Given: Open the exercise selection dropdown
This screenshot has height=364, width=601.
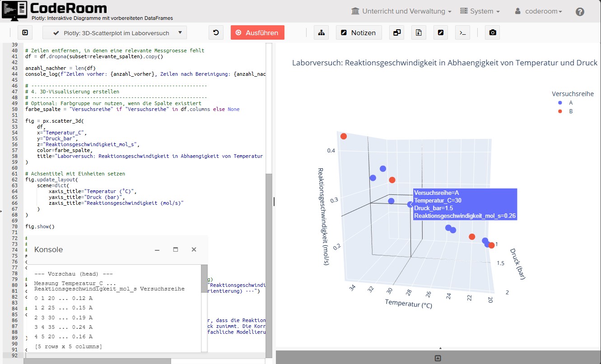Looking at the screenshot, I should pyautogui.click(x=114, y=33).
